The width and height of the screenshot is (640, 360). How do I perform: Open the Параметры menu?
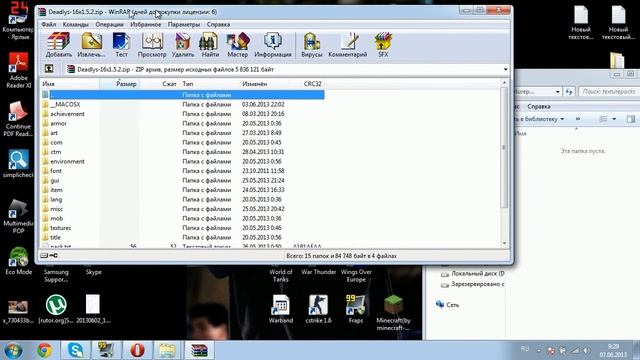point(184,24)
